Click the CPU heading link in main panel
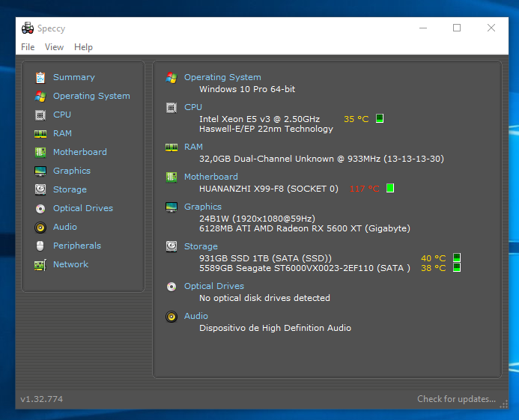This screenshot has height=420, width=519. point(193,107)
